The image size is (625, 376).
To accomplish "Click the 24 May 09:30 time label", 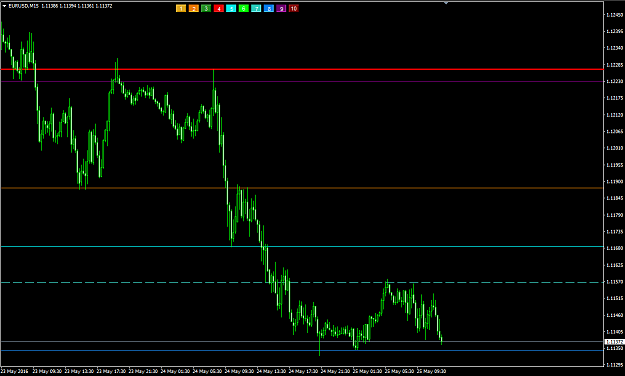I will point(239,371).
